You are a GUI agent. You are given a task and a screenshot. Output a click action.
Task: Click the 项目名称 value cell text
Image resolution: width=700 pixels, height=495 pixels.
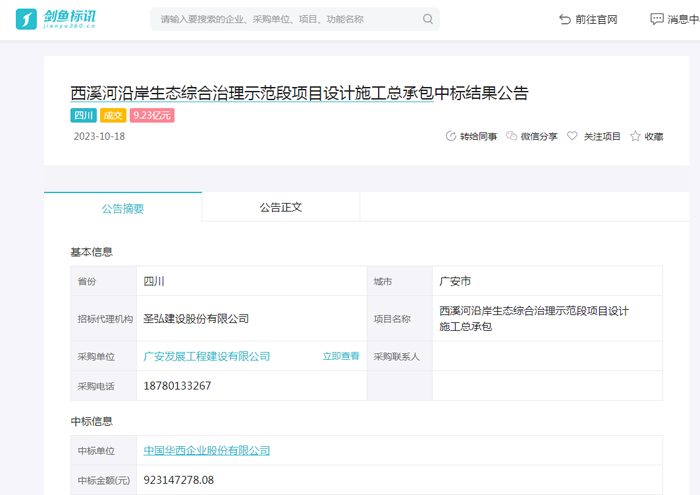(x=534, y=319)
